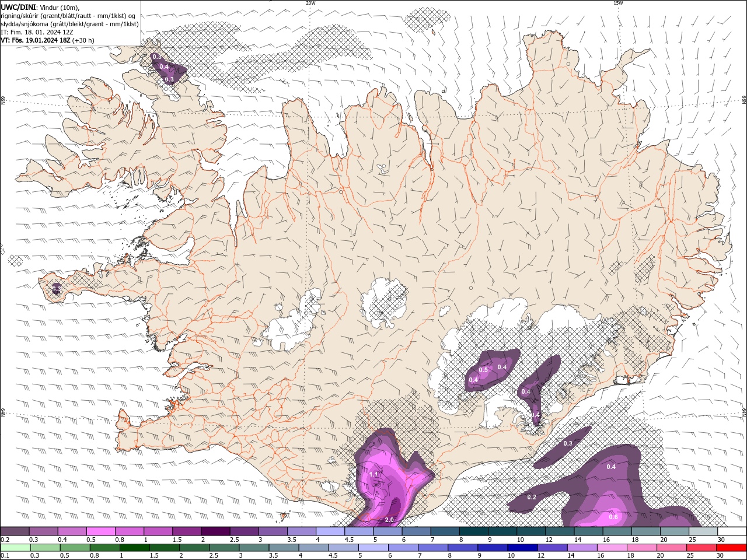Select the bright pink 0.5 swatch in top legend
The image size is (747, 560).
pos(101,531)
